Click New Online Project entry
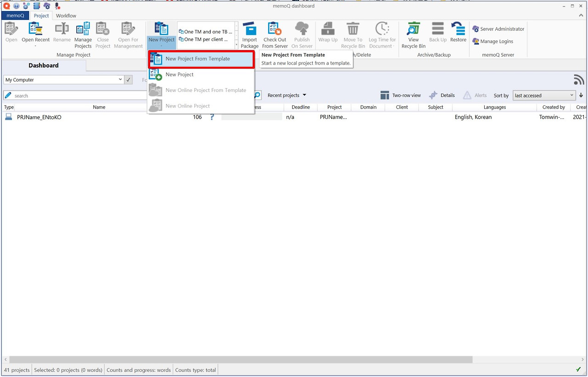 pyautogui.click(x=201, y=106)
